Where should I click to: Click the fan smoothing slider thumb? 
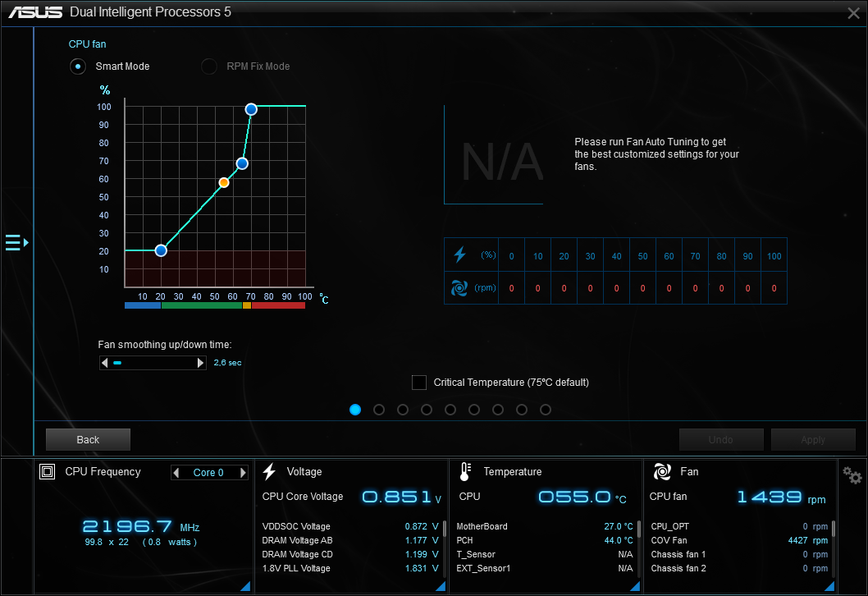tap(117, 363)
